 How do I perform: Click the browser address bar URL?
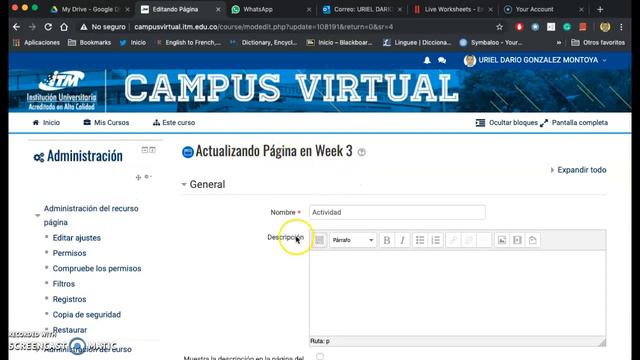[263, 27]
